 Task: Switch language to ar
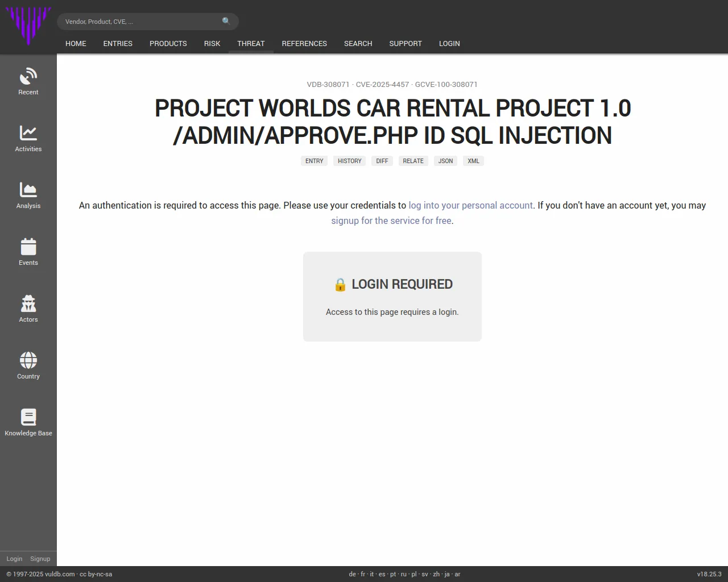(x=457, y=574)
